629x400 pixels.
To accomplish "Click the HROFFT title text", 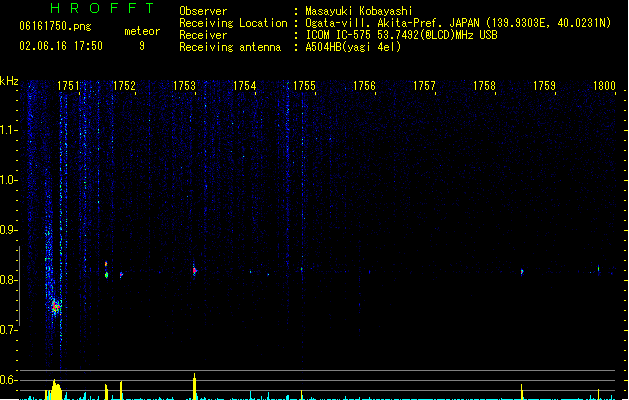I will 102,8.
